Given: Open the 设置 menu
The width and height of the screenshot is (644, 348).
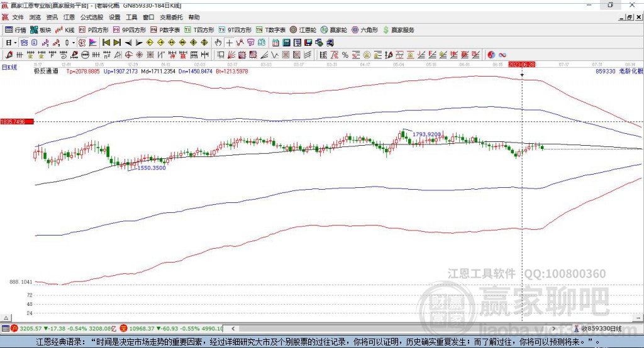Looking at the screenshot, I should (114, 17).
